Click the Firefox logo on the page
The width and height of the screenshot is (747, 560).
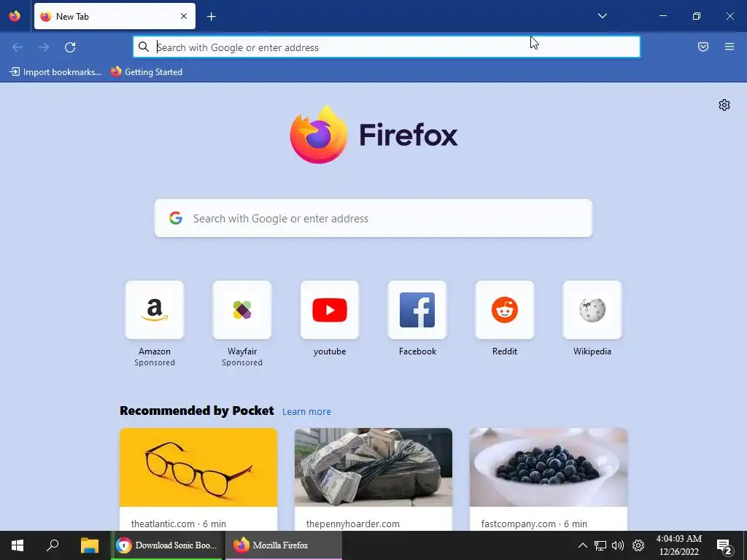point(374,135)
